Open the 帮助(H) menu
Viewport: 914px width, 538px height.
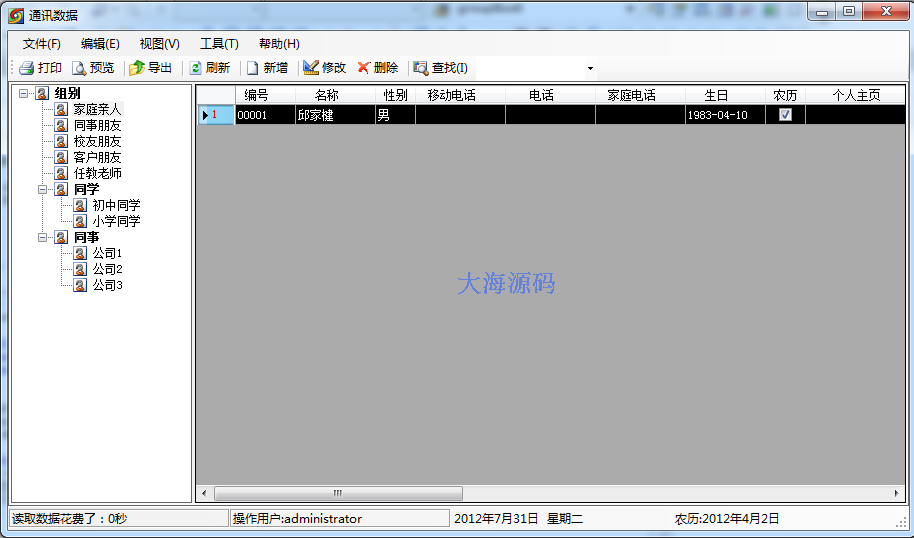coord(279,44)
